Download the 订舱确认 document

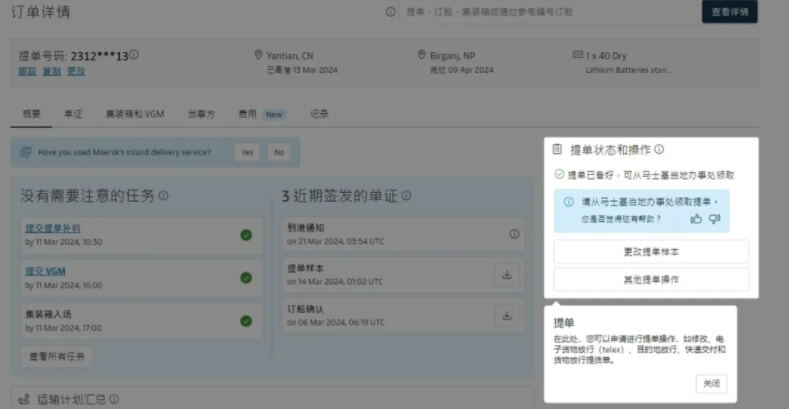[x=507, y=315]
